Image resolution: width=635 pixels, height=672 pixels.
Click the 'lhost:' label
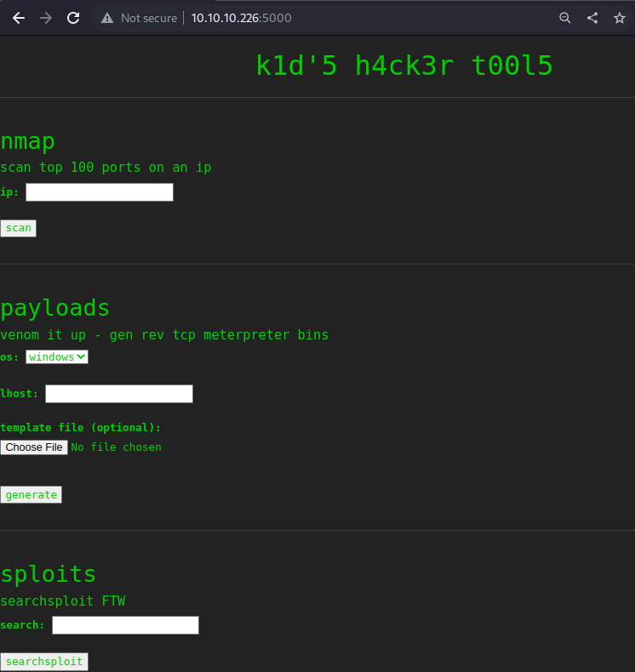point(20,394)
